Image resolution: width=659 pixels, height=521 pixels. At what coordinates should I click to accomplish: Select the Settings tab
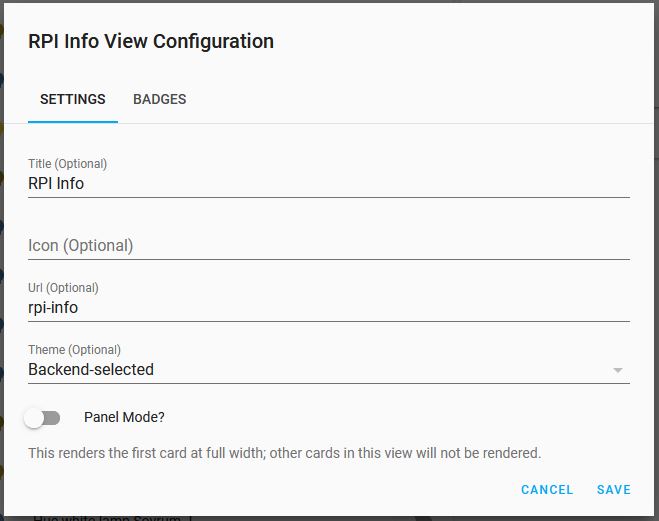click(73, 99)
